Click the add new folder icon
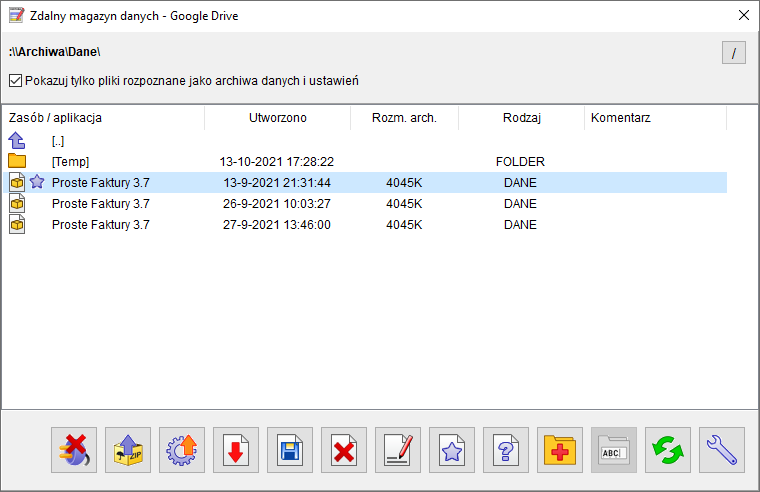 pyautogui.click(x=560, y=450)
